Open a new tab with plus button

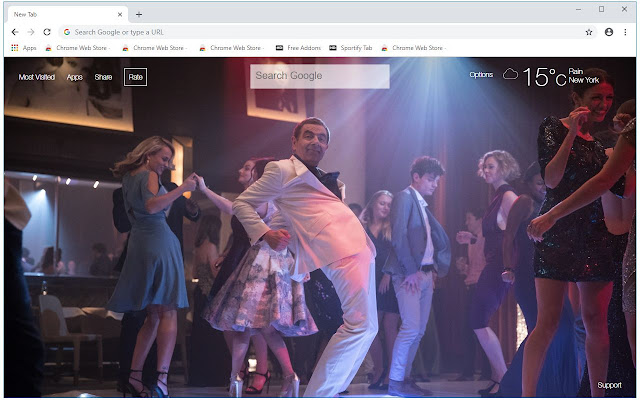click(x=139, y=15)
